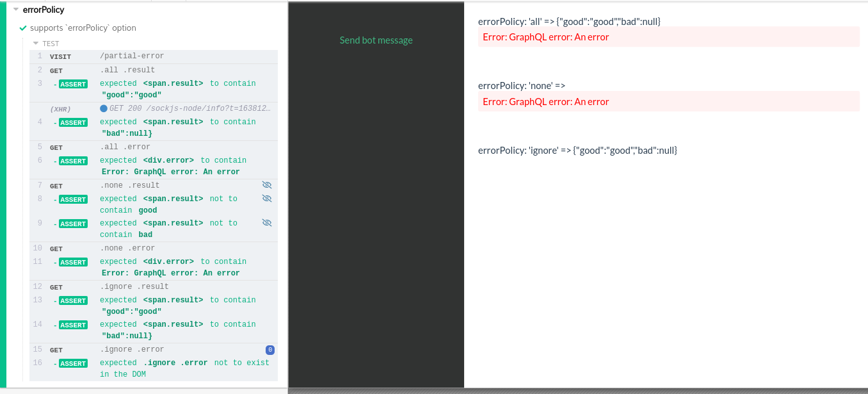
Task: Click the Send bot message button
Action: 375,40
